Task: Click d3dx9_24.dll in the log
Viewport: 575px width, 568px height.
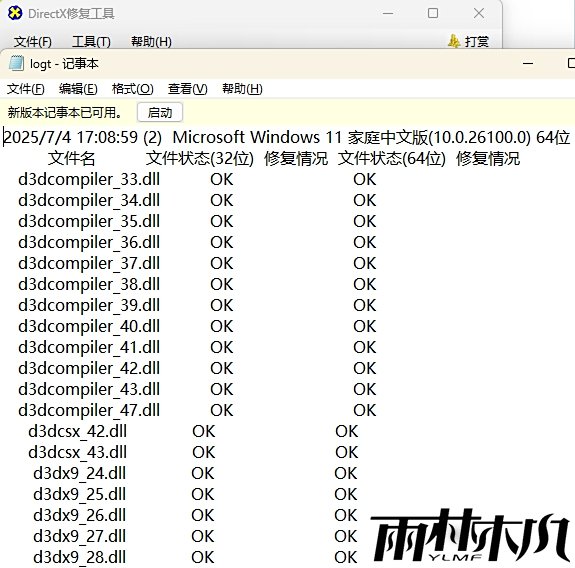Action: [80, 474]
